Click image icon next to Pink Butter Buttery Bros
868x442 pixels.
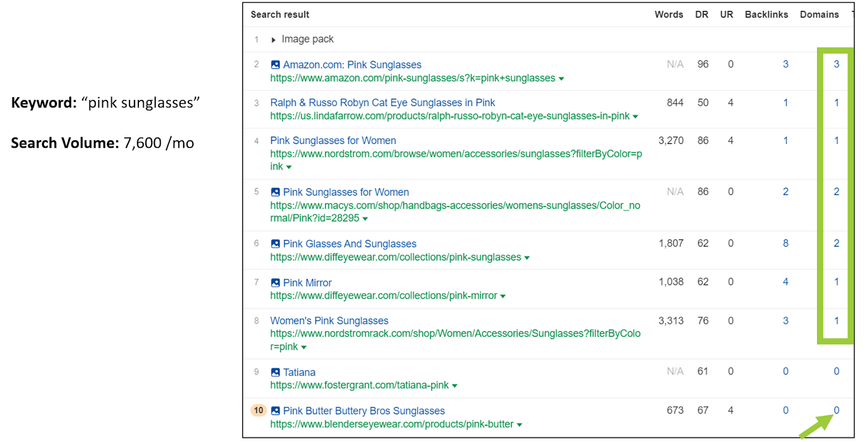(x=275, y=411)
